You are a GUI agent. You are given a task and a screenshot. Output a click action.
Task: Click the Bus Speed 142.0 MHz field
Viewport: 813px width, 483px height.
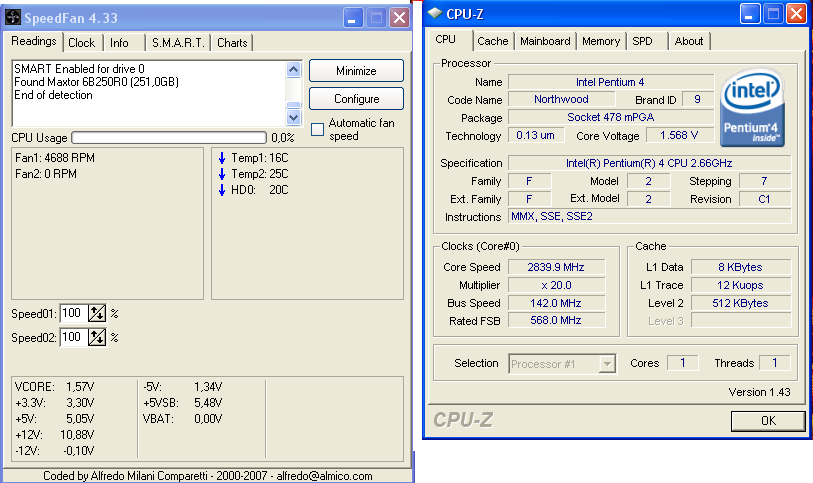point(556,303)
